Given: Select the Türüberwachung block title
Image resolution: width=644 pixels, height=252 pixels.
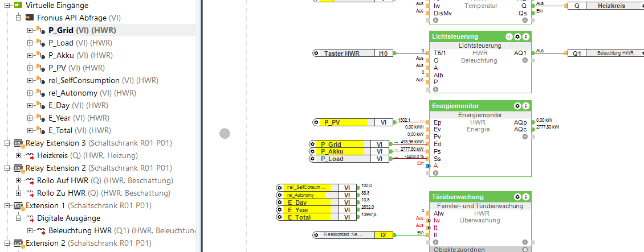Looking at the screenshot, I should click(452, 197).
